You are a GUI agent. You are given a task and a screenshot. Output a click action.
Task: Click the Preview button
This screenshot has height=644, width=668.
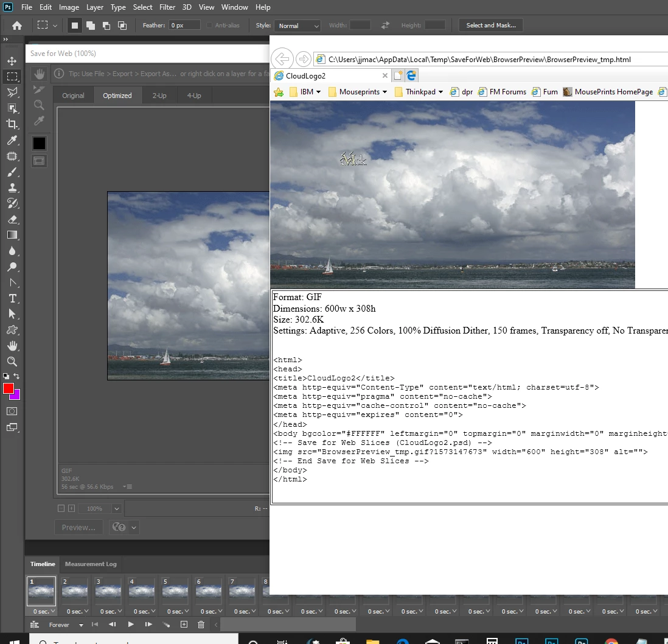[78, 528]
